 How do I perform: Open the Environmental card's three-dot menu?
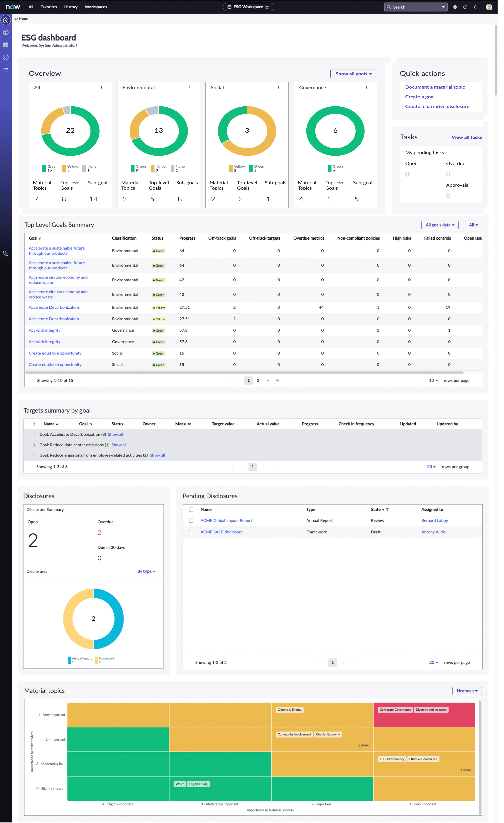pos(190,88)
